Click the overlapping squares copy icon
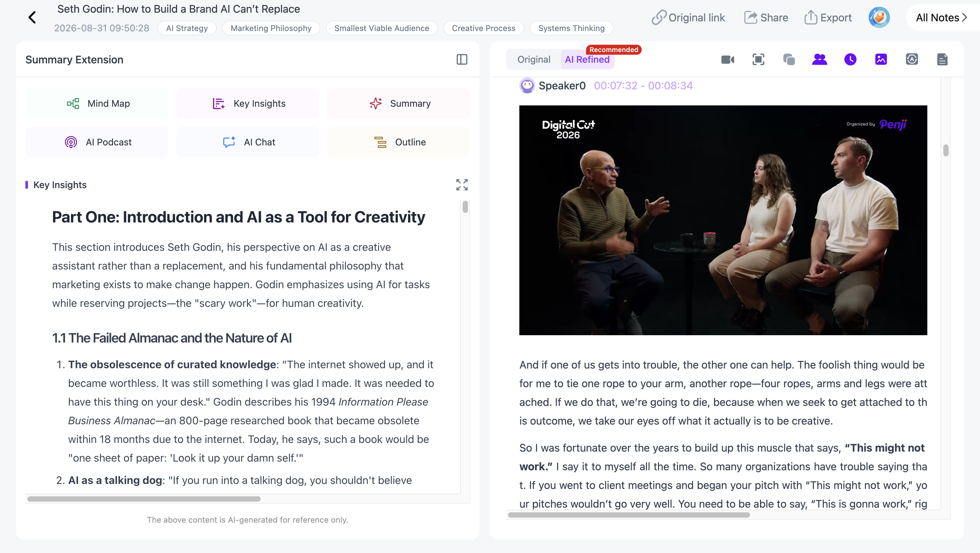Image resolution: width=980 pixels, height=553 pixels. 789,59
